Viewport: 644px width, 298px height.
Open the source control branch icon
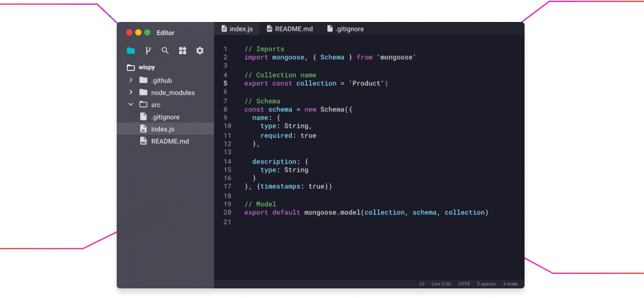point(148,51)
